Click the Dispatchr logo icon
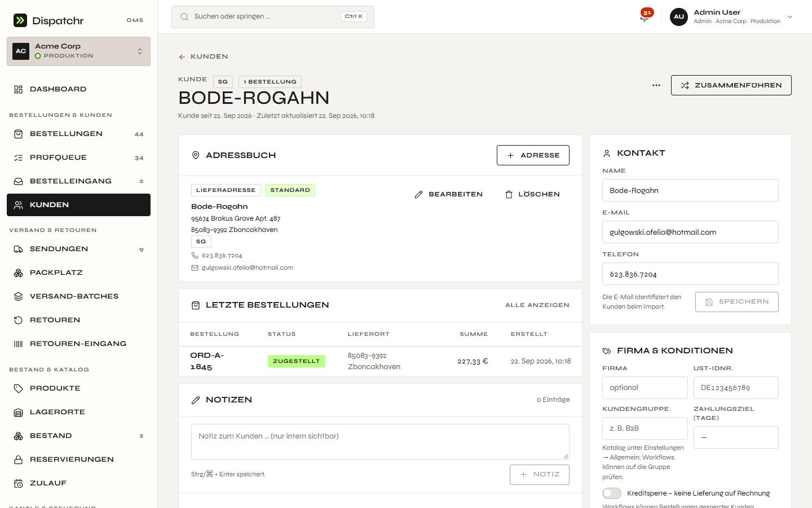The height and width of the screenshot is (508, 812). (20, 20)
